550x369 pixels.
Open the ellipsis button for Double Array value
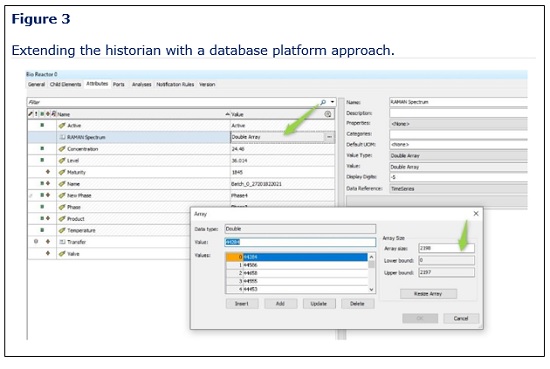pyautogui.click(x=330, y=137)
